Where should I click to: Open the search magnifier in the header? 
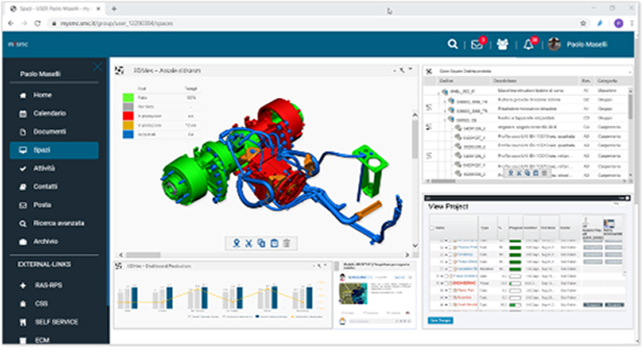pyautogui.click(x=452, y=45)
